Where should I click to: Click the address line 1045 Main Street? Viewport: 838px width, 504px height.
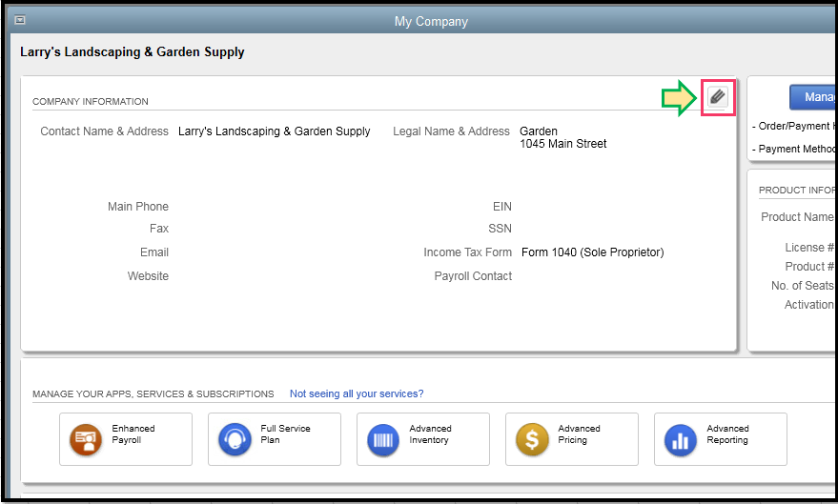coord(562,144)
